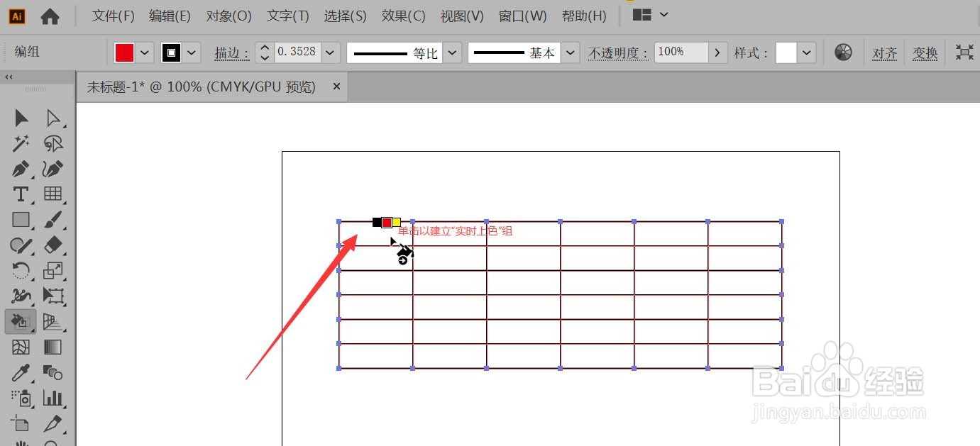980x446 pixels.
Task: Select the Eyedropper tool
Action: coord(21,373)
